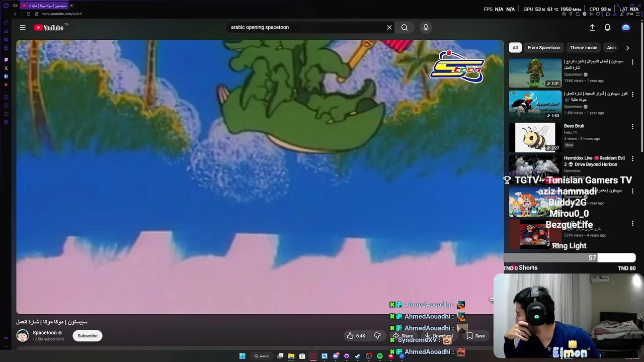The width and height of the screenshot is (644, 362).
Task: Click the 'Bees Bruh' video title
Action: point(574,126)
